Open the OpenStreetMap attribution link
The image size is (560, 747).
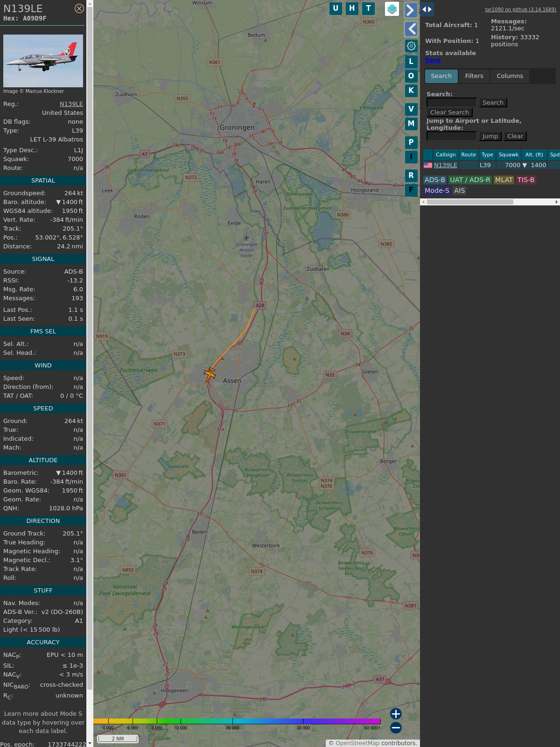[357, 743]
